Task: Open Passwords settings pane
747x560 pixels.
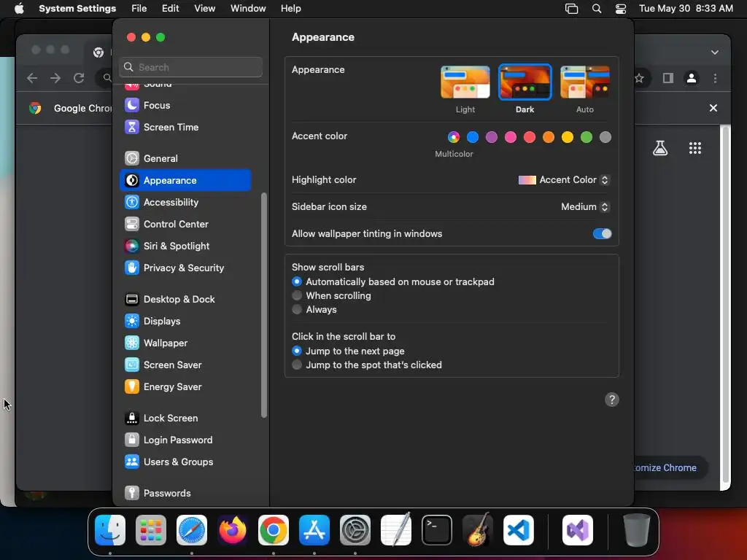Action: point(185,494)
